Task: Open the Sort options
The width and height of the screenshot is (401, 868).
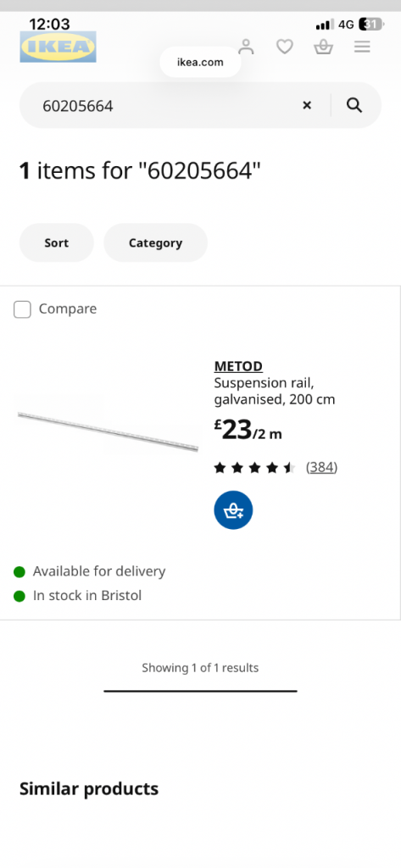Action: (57, 243)
